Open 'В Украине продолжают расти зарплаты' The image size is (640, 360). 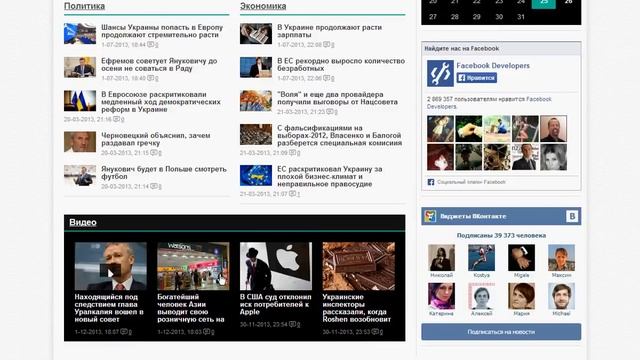click(329, 31)
